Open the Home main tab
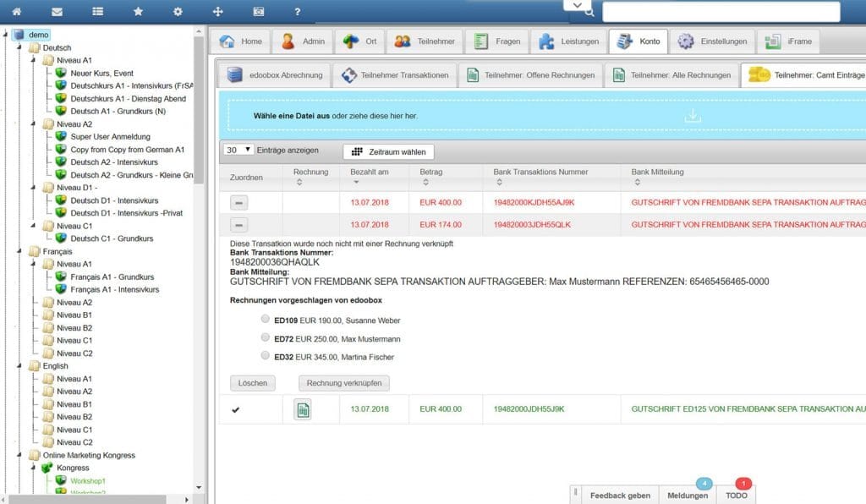Image resolution: width=866 pixels, height=504 pixels. (240, 41)
